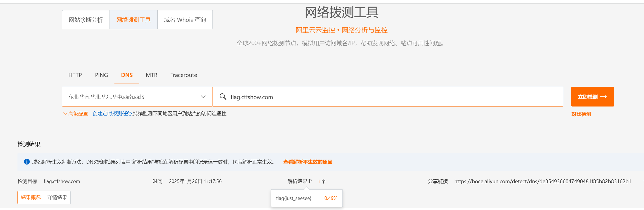Select the PING probe tab
The image size is (644, 210).
click(x=101, y=75)
